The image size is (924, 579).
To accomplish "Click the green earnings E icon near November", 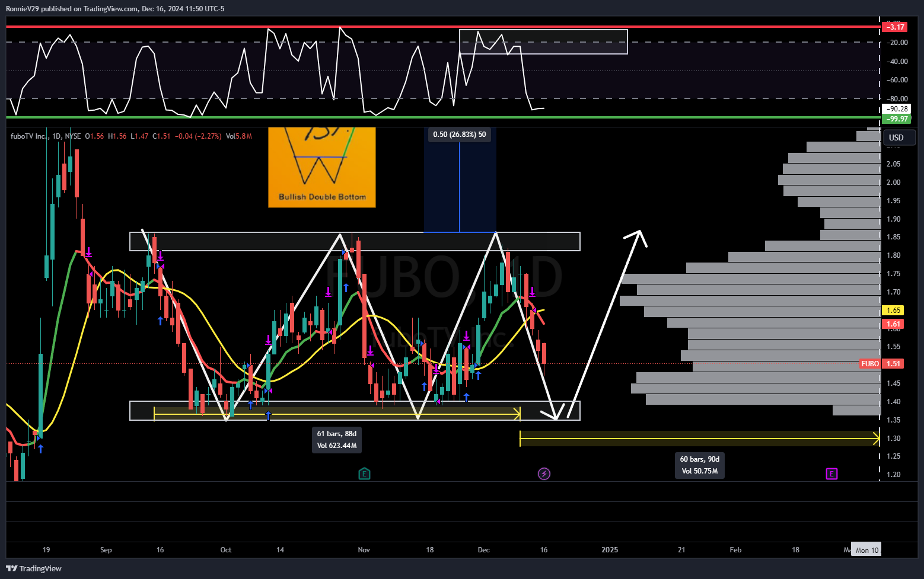I will click(364, 474).
